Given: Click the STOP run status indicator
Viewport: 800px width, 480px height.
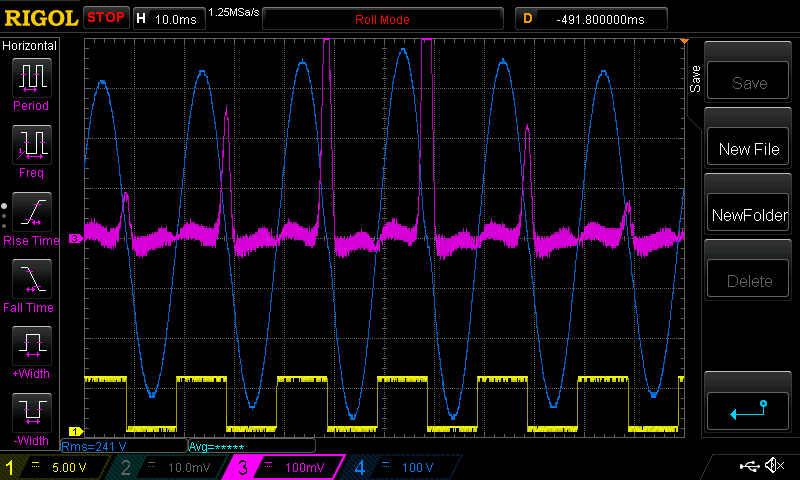Looking at the screenshot, I should (x=105, y=18).
